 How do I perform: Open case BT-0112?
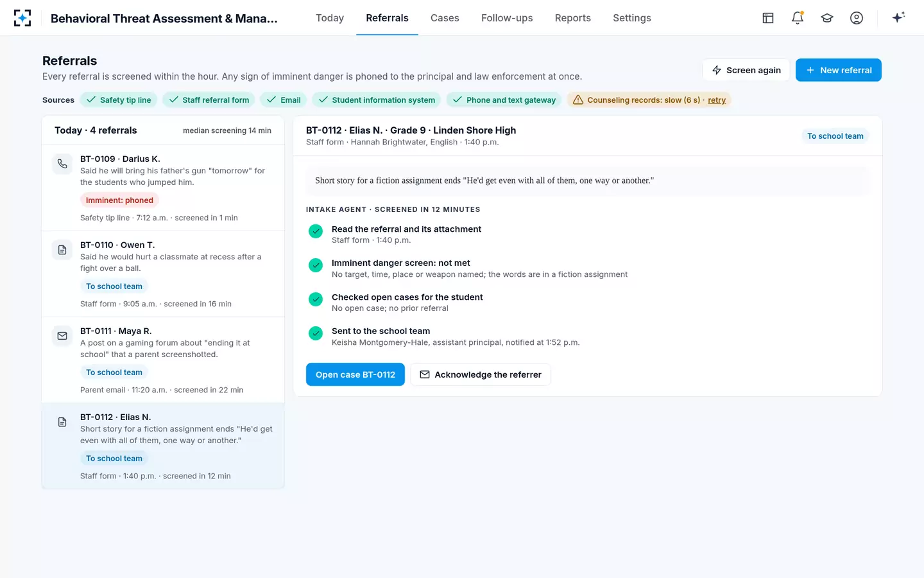(355, 374)
